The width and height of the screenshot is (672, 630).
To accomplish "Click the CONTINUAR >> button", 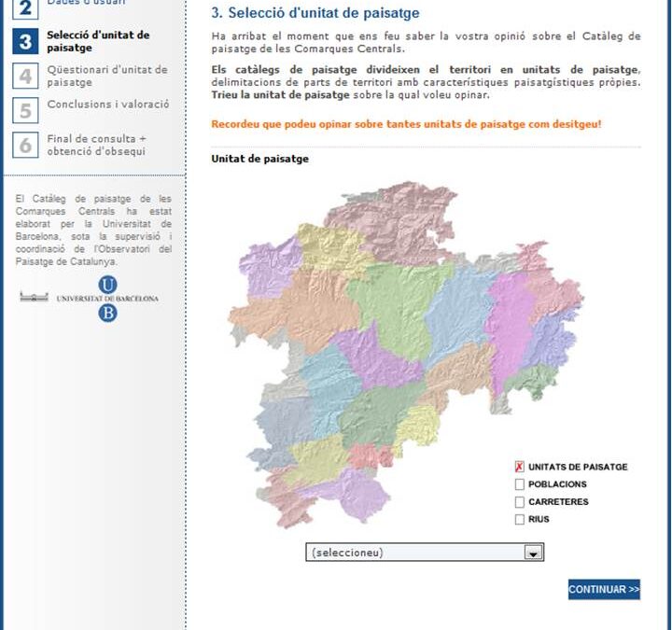I will pyautogui.click(x=604, y=589).
